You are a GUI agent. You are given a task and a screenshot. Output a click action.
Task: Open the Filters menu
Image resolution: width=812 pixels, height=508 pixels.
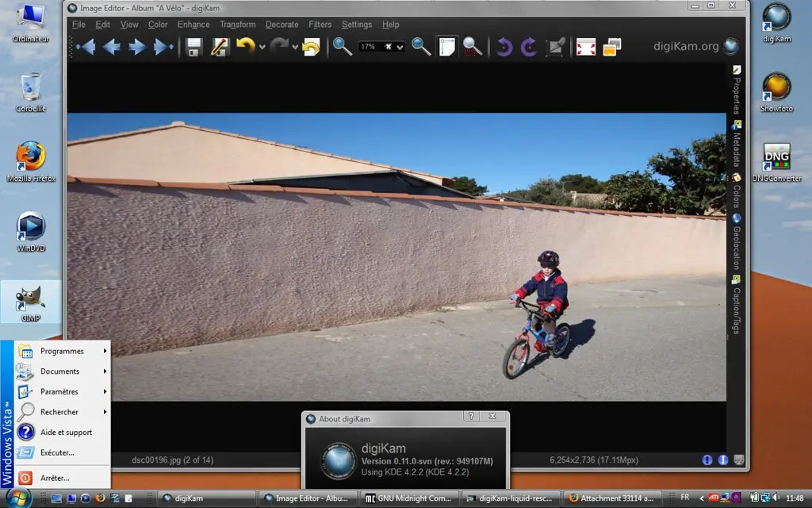[x=320, y=25]
